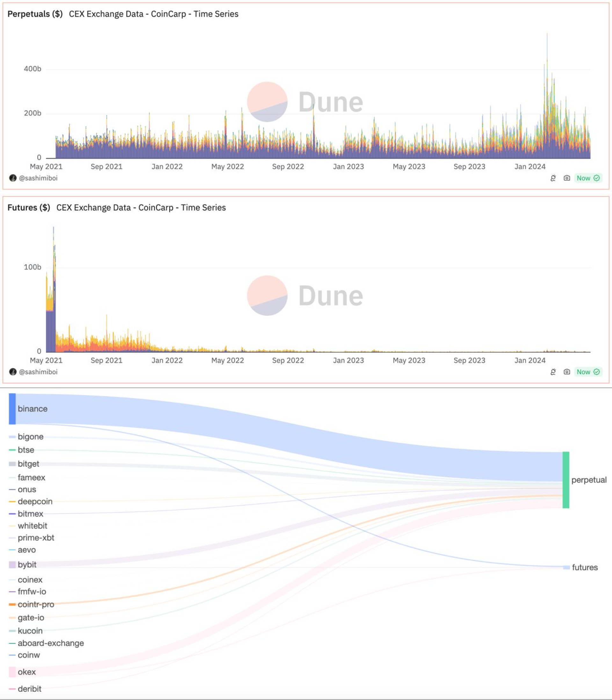Open the Perpetuals ($) chart title link
Viewport: 612px width, 700px height.
point(35,14)
